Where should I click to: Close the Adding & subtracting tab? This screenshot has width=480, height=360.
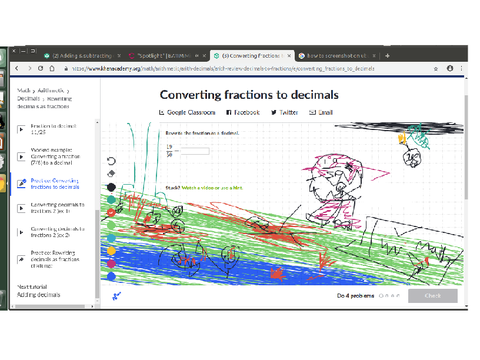119,56
